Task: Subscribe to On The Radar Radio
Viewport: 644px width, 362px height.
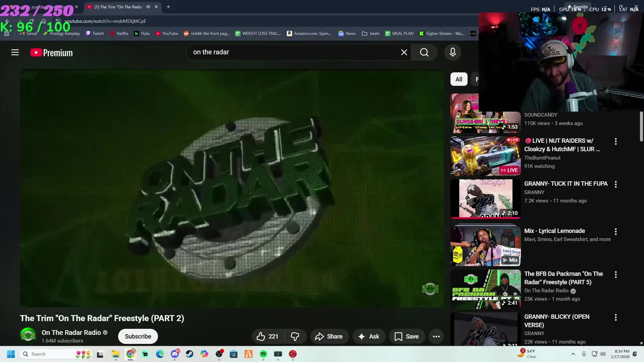Action: [x=138, y=336]
